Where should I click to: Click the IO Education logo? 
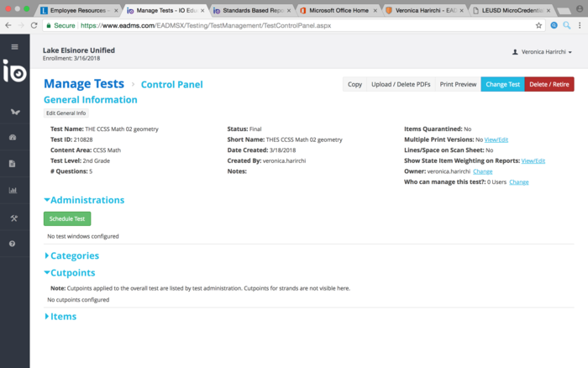pyautogui.click(x=14, y=71)
